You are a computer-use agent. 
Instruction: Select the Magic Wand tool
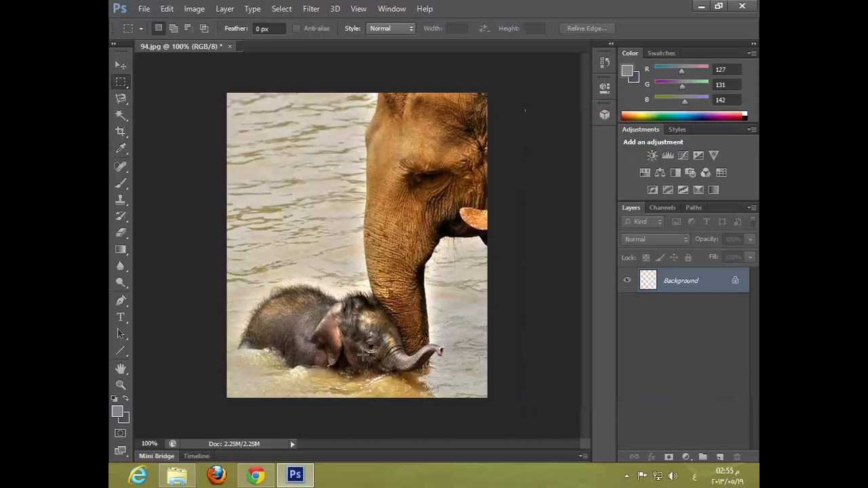[121, 115]
